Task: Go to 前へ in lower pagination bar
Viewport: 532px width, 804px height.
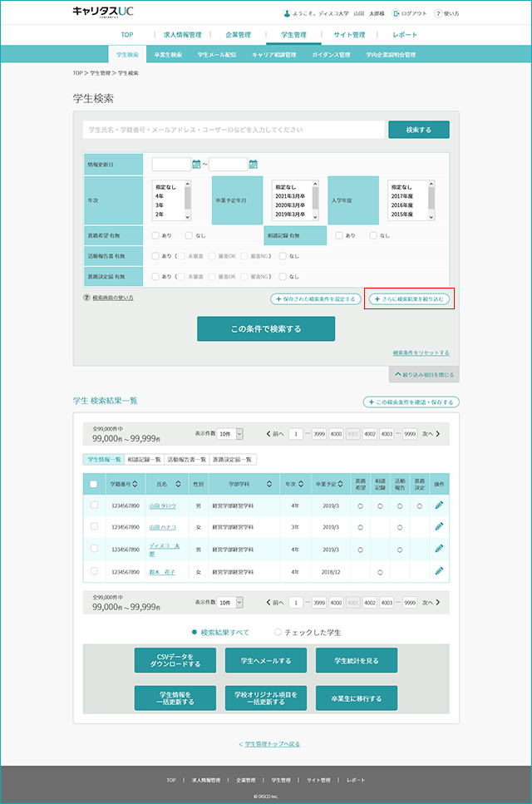Action: point(275,603)
